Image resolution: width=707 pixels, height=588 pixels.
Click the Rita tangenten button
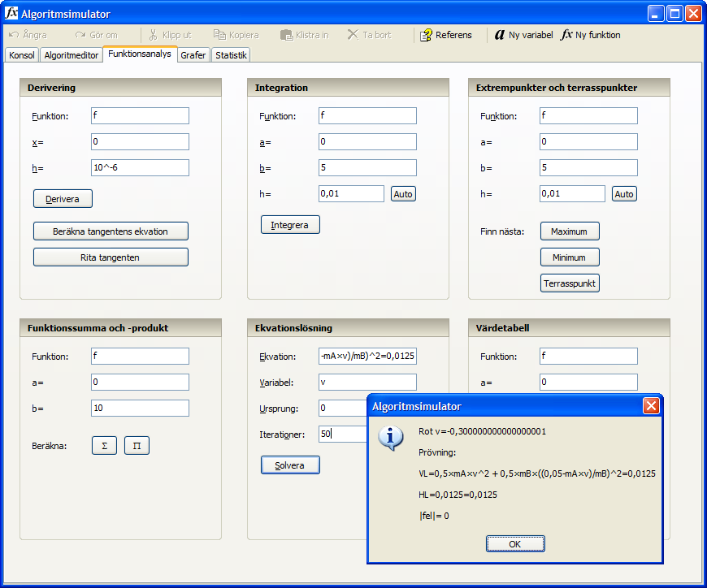[x=111, y=257]
